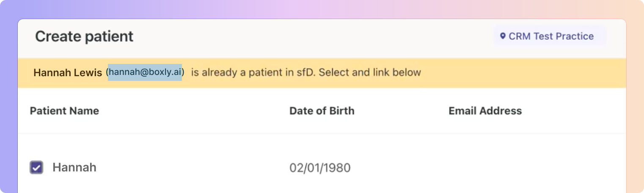Click empty email cell in Hannah's row
644x193 pixels.
pyautogui.click(x=508, y=168)
